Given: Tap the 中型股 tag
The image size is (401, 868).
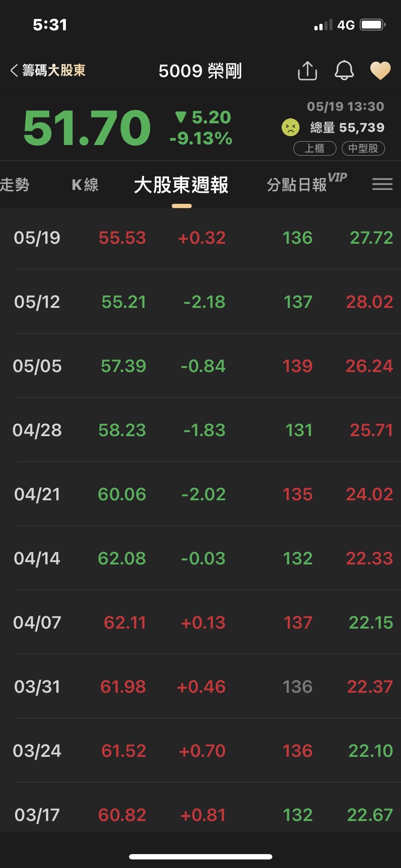Looking at the screenshot, I should 363,148.
